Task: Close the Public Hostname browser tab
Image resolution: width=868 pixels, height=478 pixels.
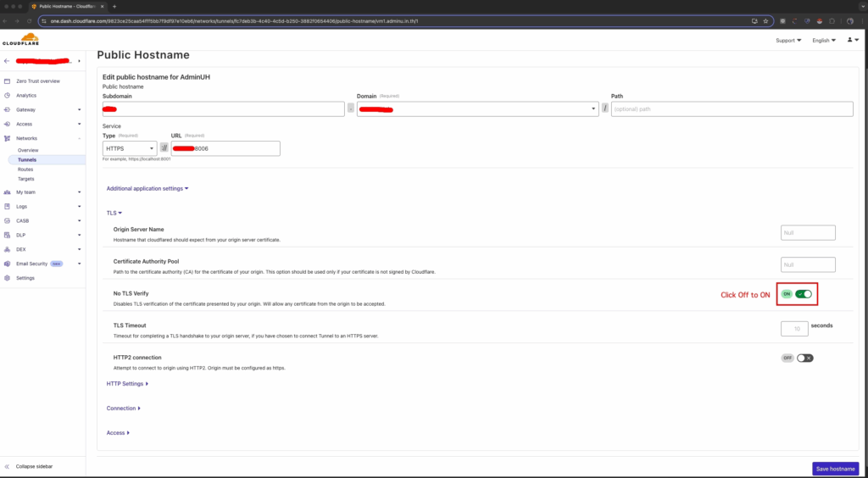Action: [x=103, y=6]
